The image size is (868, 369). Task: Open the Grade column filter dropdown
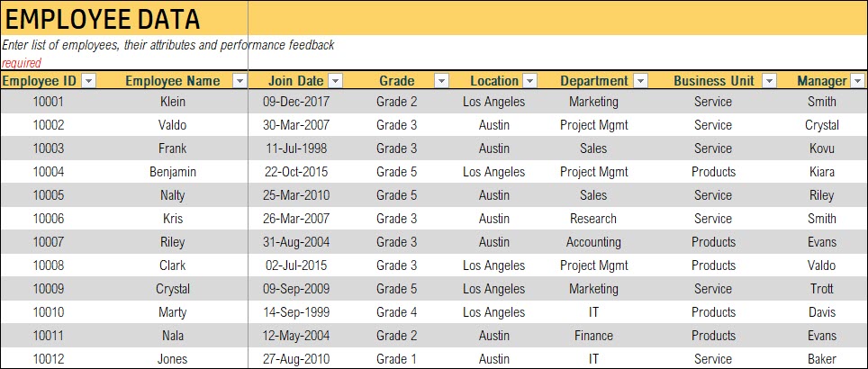(x=441, y=81)
